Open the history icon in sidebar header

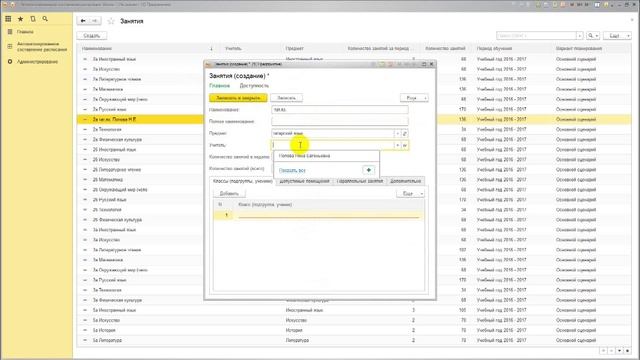coord(33,19)
